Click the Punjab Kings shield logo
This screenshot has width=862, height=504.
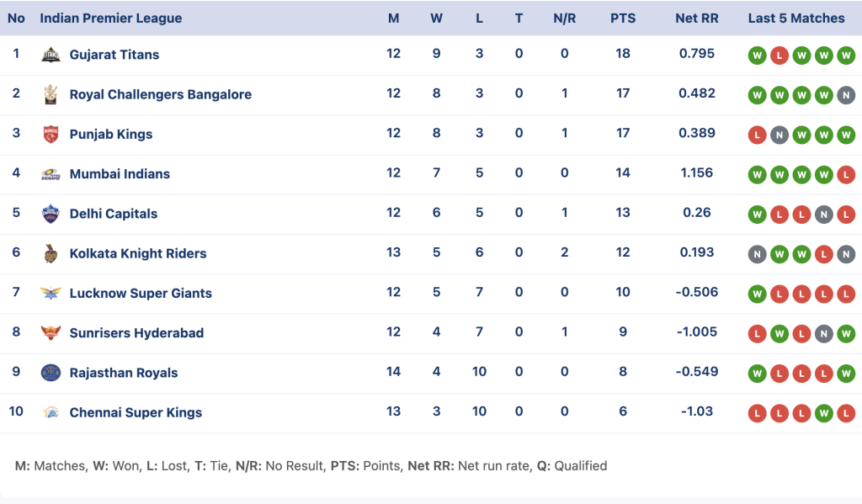click(51, 134)
